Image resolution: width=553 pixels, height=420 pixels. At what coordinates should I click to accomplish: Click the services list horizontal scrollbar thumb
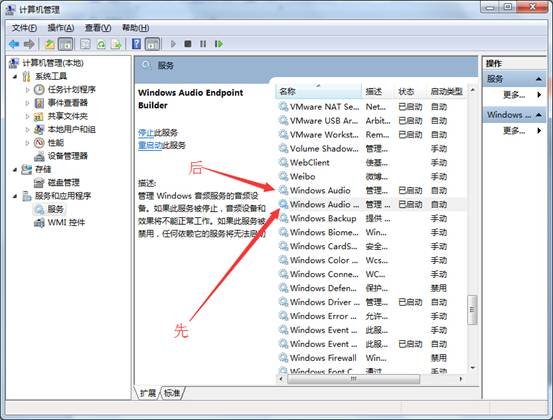(x=354, y=379)
